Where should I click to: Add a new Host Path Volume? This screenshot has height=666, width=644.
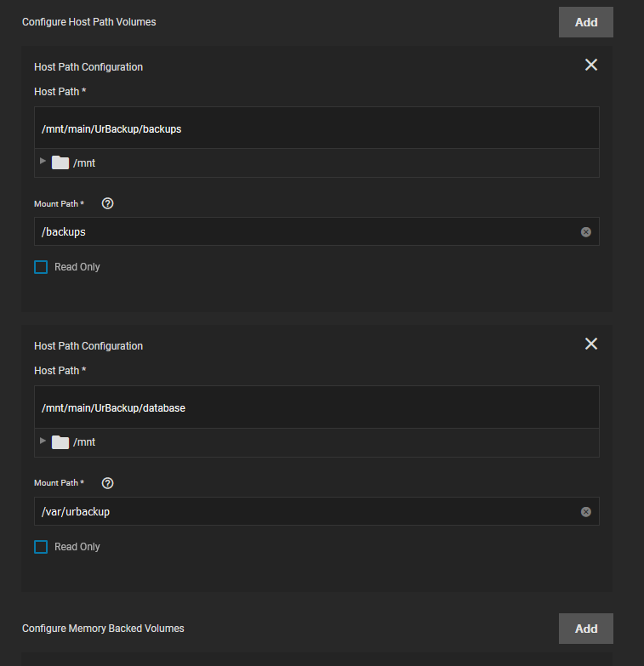(x=586, y=22)
